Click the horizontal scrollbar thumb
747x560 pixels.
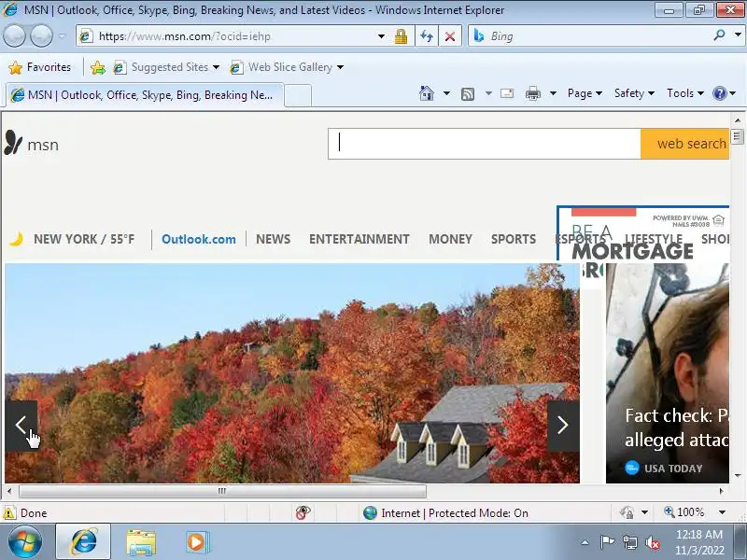(x=222, y=491)
